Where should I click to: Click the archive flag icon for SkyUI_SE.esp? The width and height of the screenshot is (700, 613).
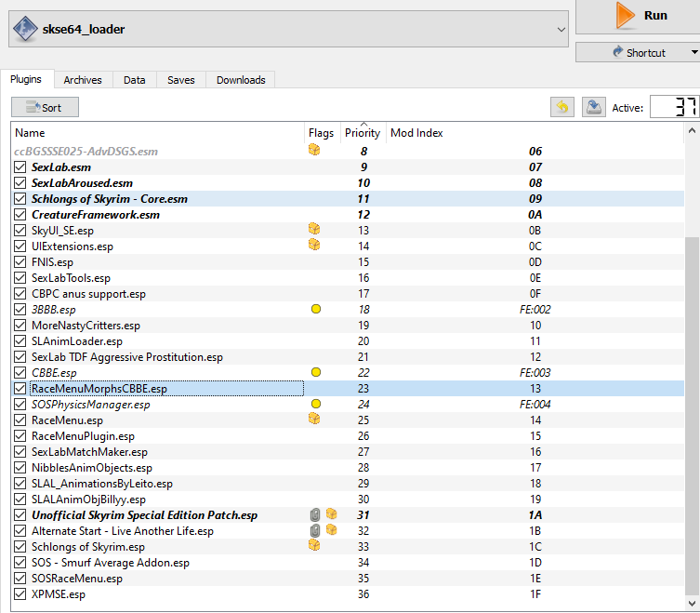point(315,229)
